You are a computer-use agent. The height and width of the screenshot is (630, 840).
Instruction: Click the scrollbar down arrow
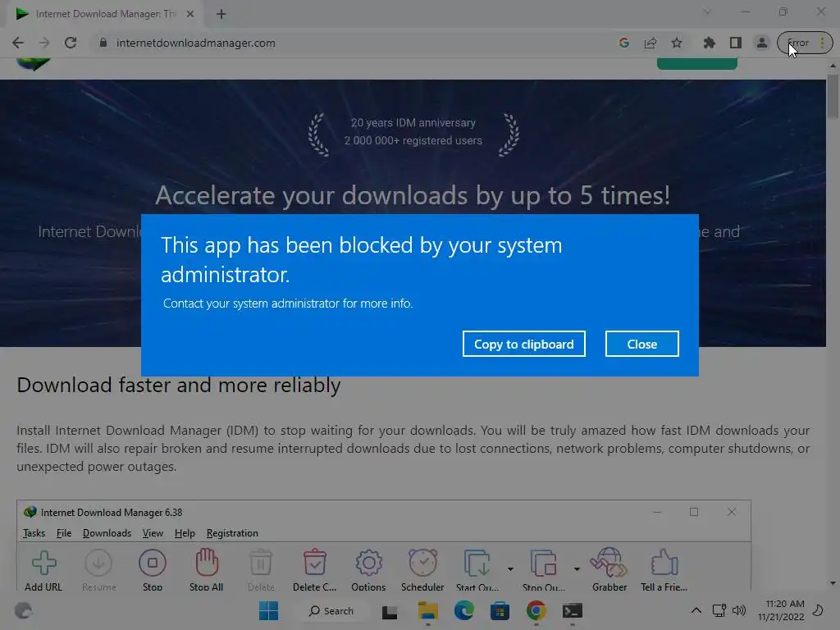click(x=833, y=583)
